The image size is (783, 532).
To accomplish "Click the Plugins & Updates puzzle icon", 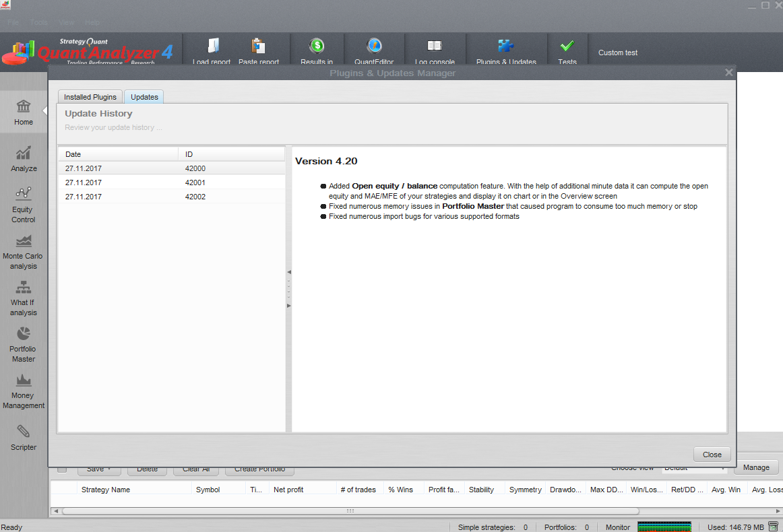I will pos(506,46).
